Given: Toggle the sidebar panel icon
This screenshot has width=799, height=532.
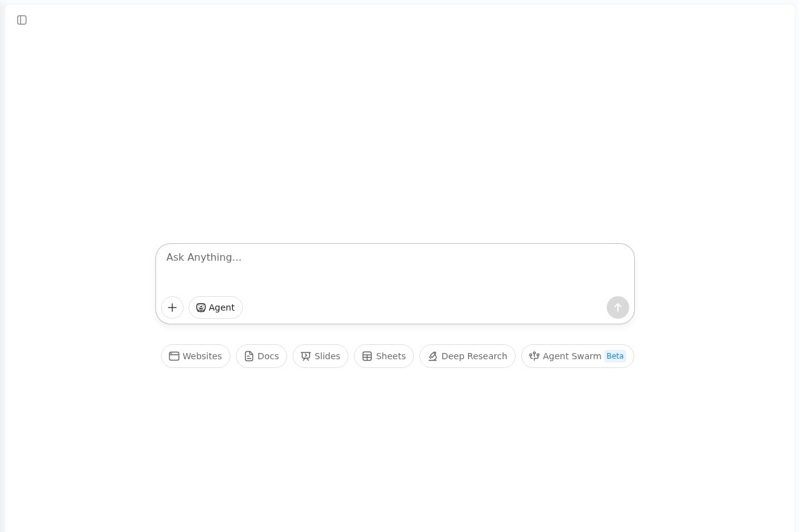Looking at the screenshot, I should pos(22,20).
